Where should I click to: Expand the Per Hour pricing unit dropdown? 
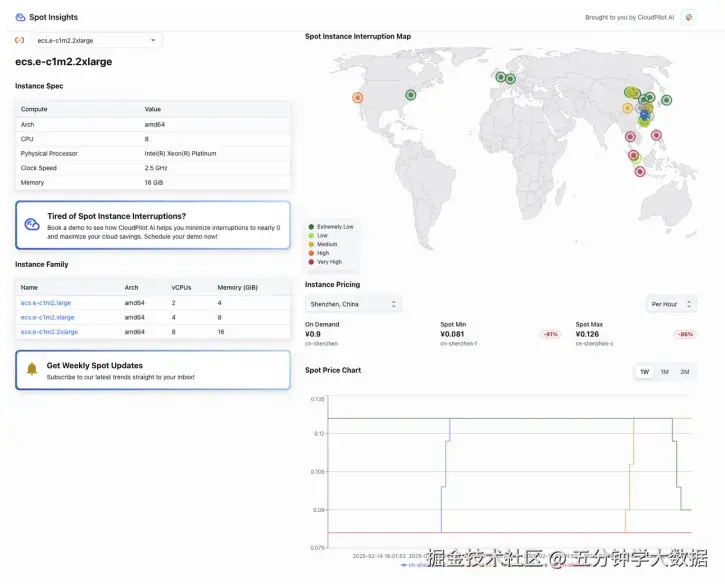click(671, 304)
